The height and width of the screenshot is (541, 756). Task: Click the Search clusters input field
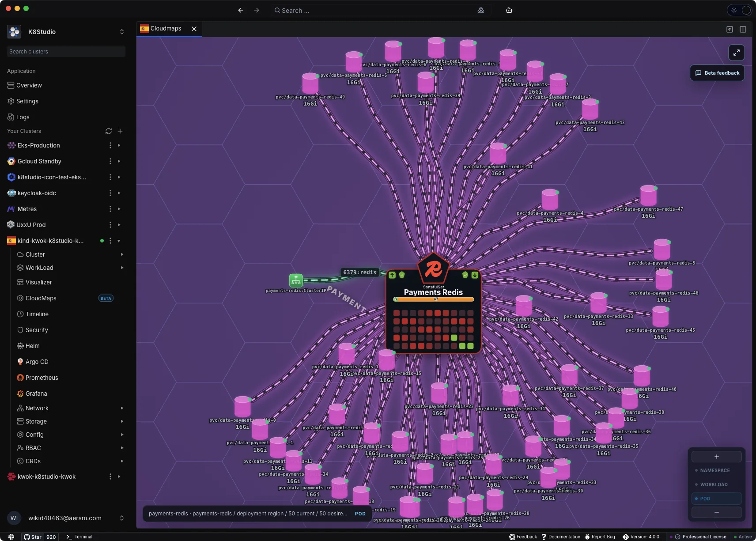tap(66, 52)
